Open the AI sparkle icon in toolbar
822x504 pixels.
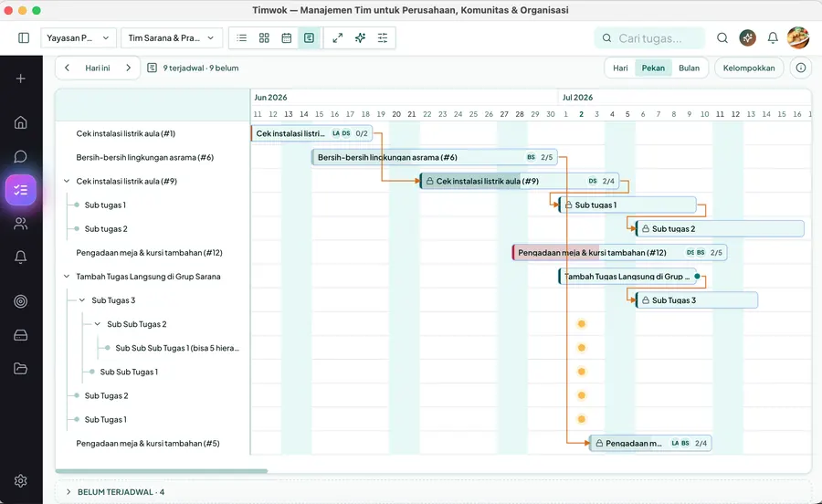(x=360, y=37)
